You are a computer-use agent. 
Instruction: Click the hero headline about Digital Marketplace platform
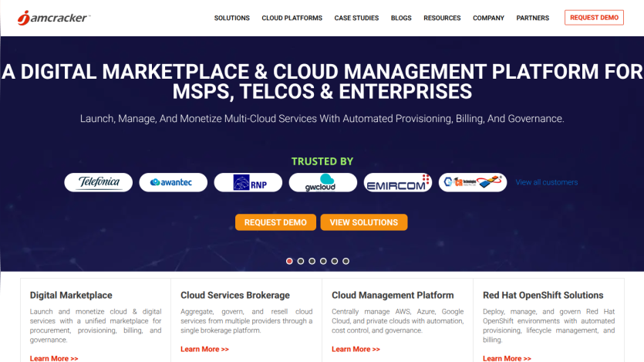[322, 81]
